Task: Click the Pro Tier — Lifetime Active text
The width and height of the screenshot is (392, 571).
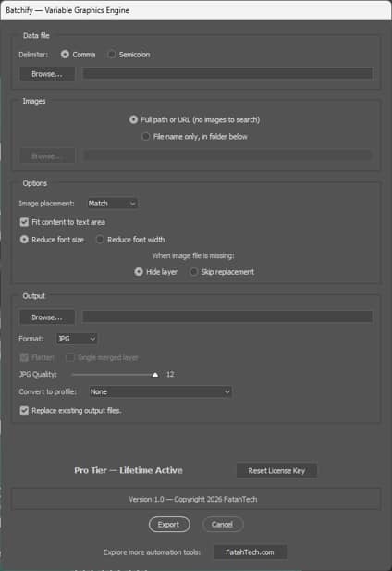Action: coord(129,470)
